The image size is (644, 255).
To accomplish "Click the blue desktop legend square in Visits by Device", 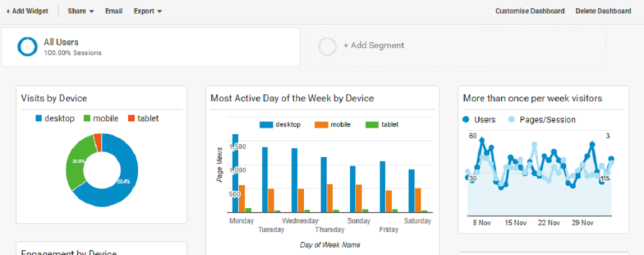I will (x=39, y=118).
